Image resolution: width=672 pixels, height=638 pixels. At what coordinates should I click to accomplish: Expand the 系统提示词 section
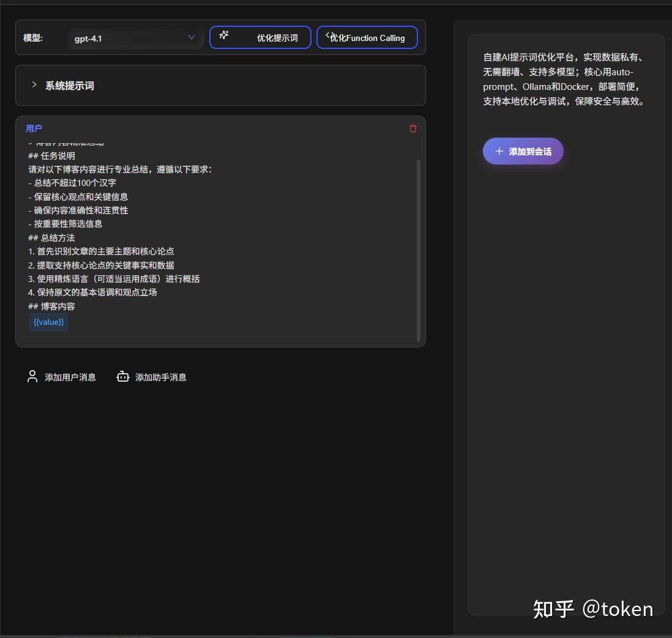pos(70,85)
